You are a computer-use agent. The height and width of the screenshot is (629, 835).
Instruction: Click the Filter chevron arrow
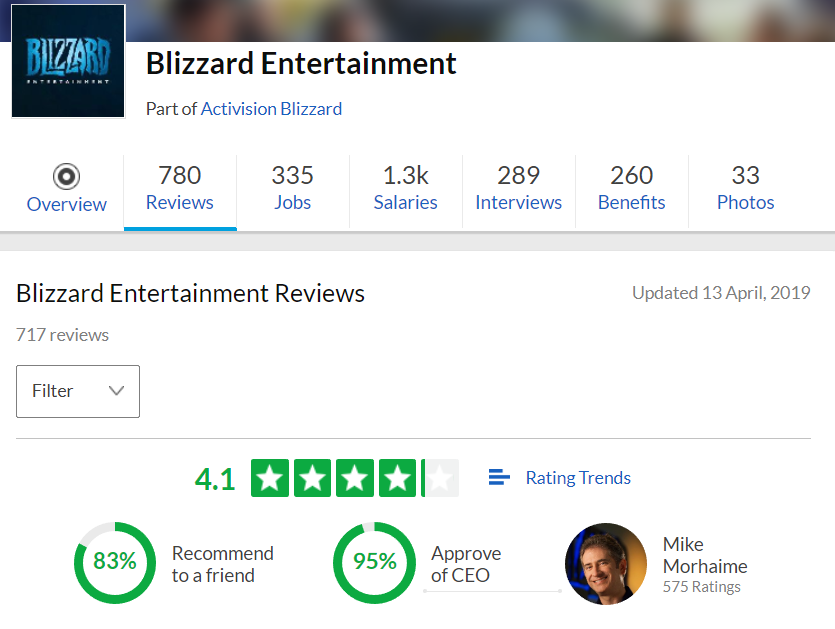pos(116,391)
